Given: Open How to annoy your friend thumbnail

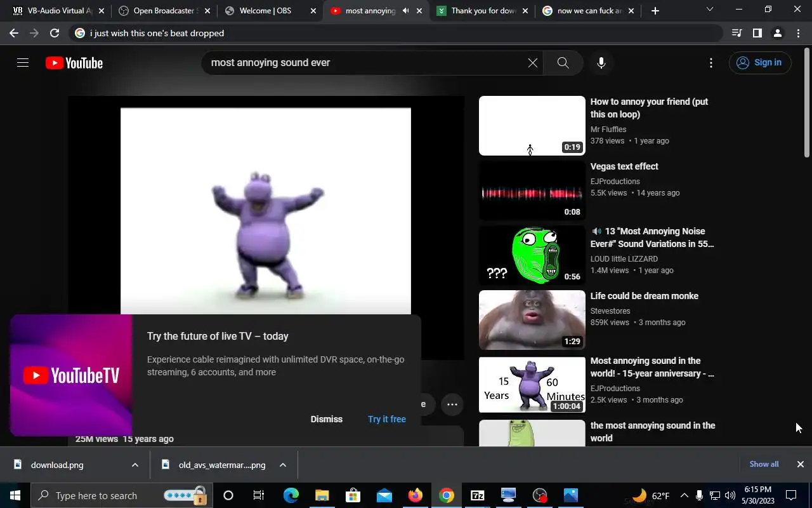Looking at the screenshot, I should point(532,126).
